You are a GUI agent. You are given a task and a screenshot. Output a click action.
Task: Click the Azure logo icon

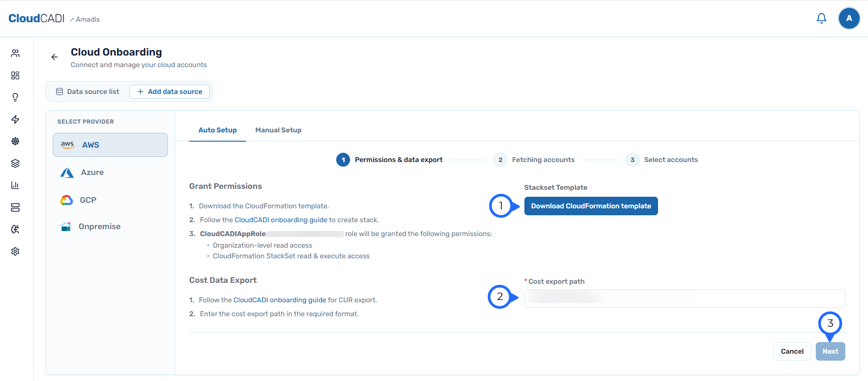click(67, 173)
